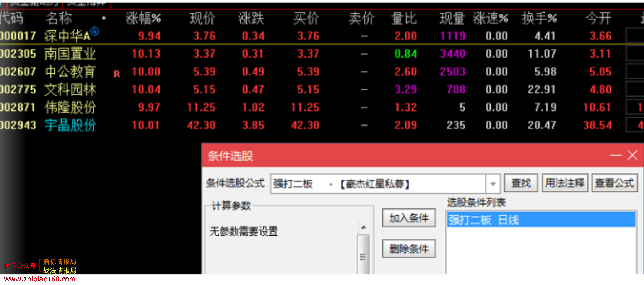Sort by 量比 column header
This screenshot has height=285, width=644.
tap(404, 18)
